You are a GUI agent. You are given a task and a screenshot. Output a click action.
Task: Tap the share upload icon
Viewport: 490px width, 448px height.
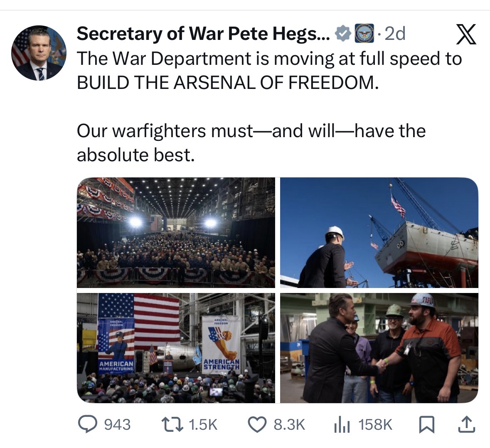click(466, 424)
